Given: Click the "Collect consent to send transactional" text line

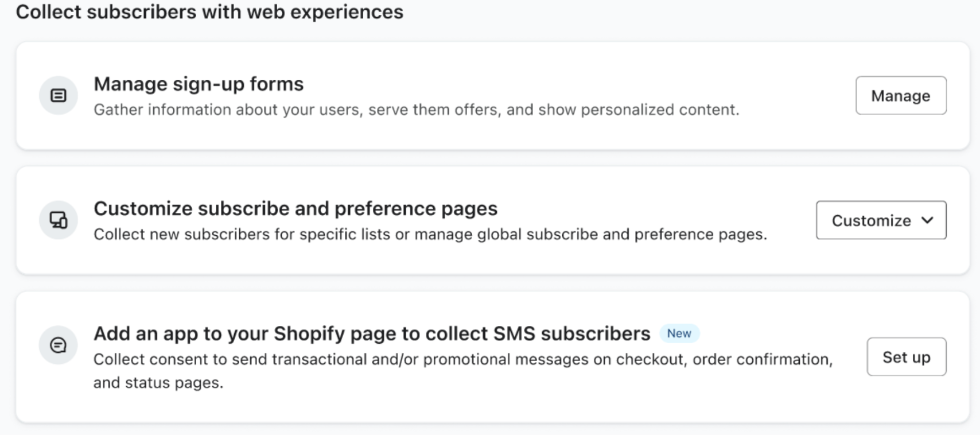Looking at the screenshot, I should [462, 359].
